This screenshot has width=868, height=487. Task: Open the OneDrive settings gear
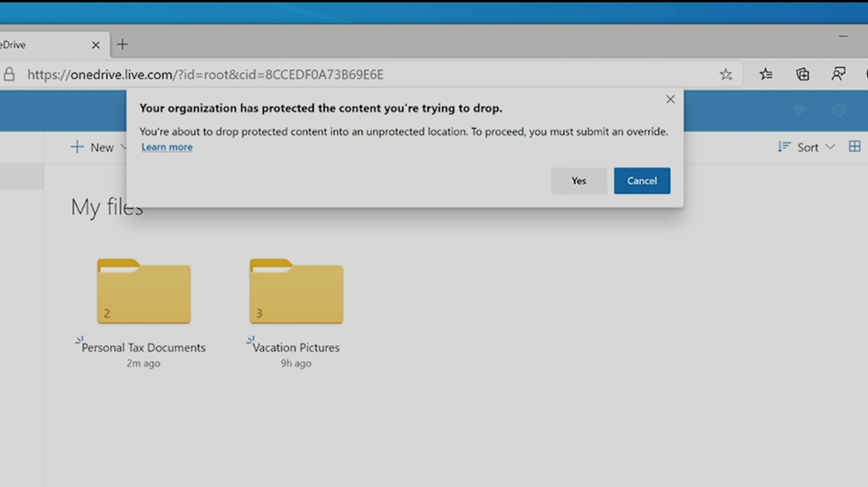click(839, 110)
